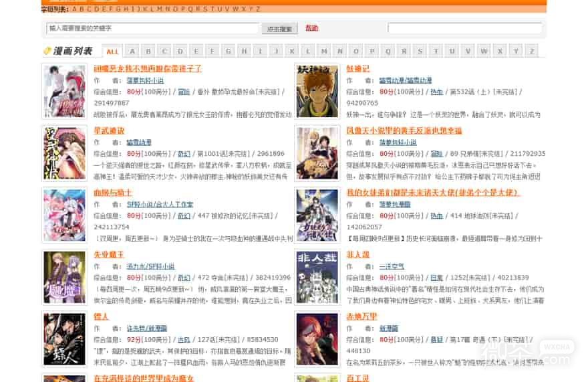Open the 悬疑 genre link in 赤狼万里 row
The height and width of the screenshot is (382, 588).
coord(436,340)
